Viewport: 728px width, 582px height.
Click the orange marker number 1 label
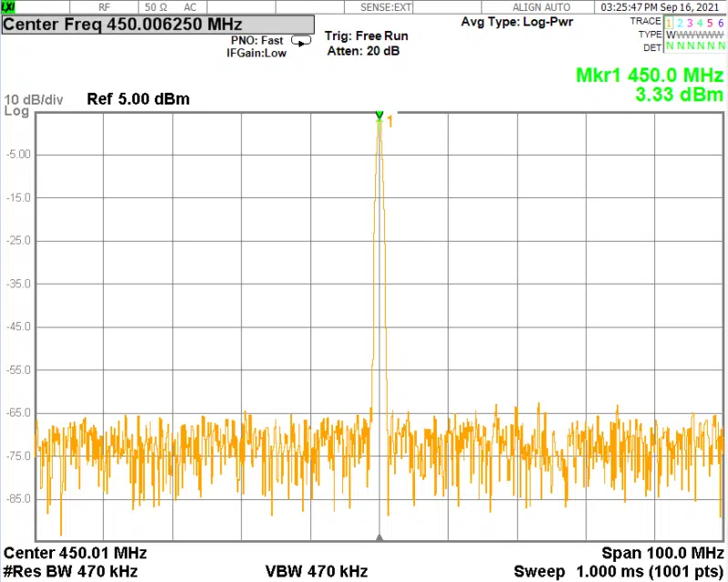pos(390,121)
